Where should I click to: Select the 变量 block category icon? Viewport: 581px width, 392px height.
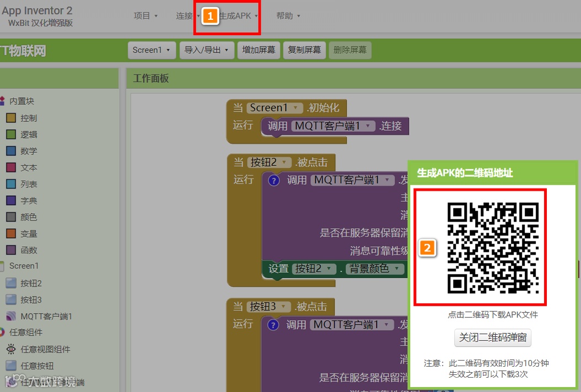coord(11,233)
